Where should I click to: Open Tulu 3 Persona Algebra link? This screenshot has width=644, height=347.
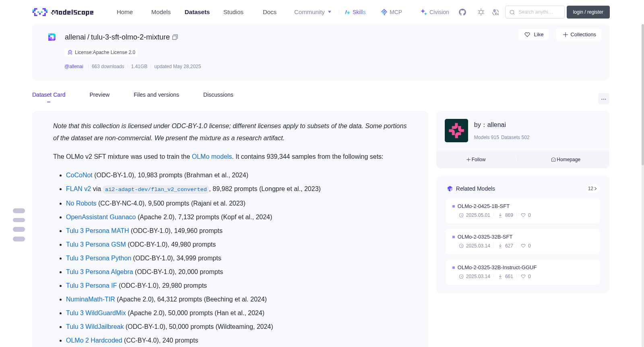point(99,272)
